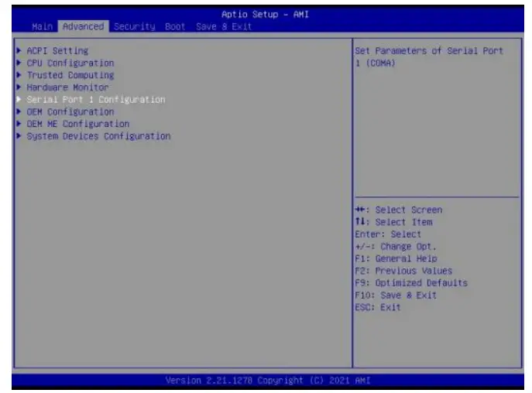Click the 'Aptio Setup - AMI' title
The width and height of the screenshot is (532, 393).
[x=265, y=14]
